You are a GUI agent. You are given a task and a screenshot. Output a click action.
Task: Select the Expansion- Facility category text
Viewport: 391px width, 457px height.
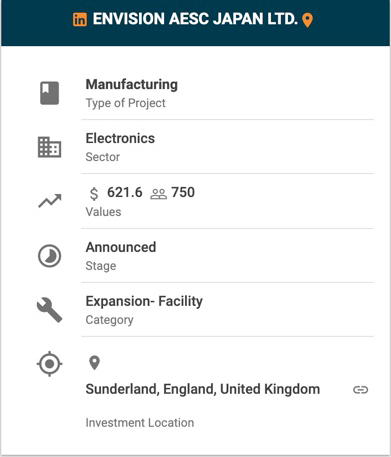tap(144, 301)
